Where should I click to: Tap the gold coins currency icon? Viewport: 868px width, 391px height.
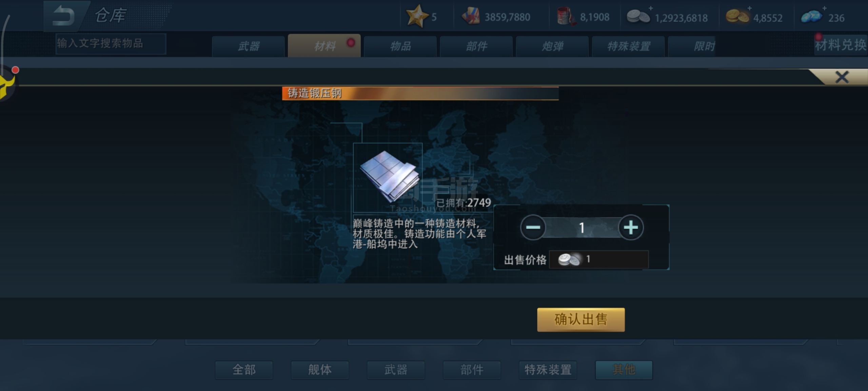pos(737,16)
